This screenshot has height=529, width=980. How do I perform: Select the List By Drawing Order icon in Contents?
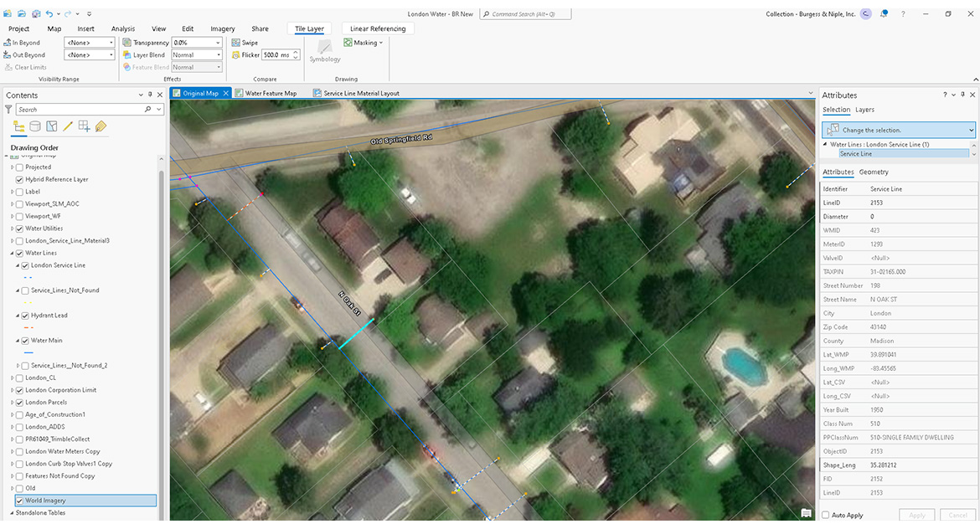tap(18, 126)
